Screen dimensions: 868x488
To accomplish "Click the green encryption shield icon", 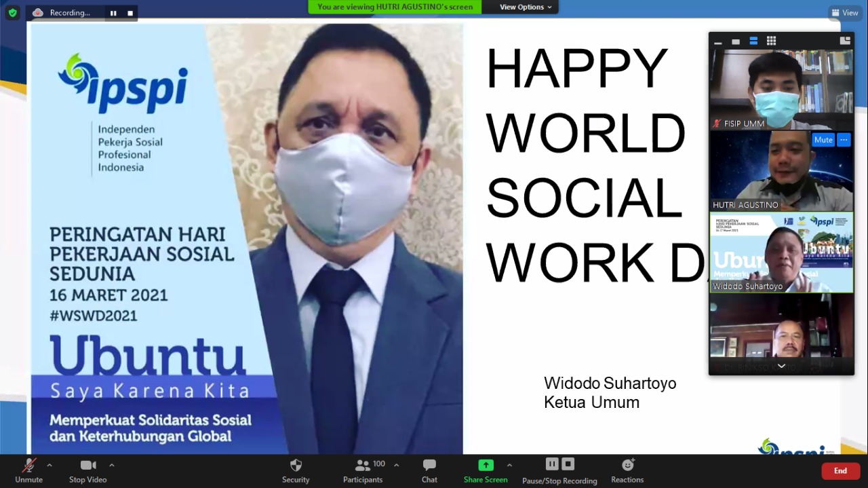I will coord(12,12).
